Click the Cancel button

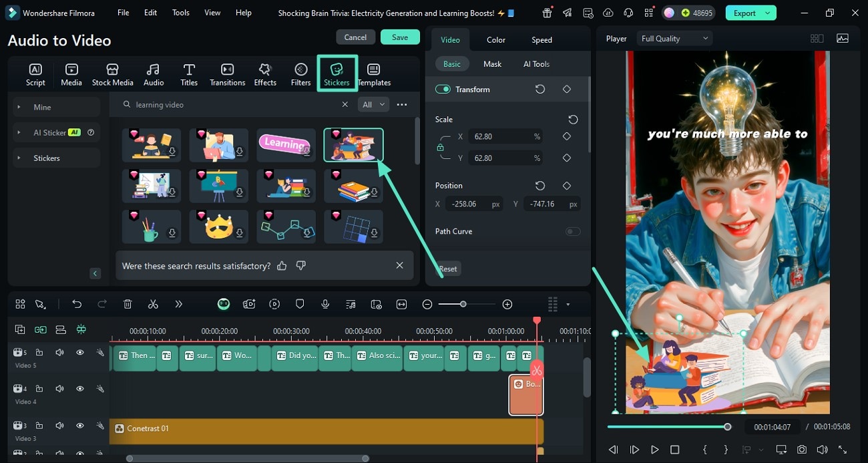click(355, 37)
